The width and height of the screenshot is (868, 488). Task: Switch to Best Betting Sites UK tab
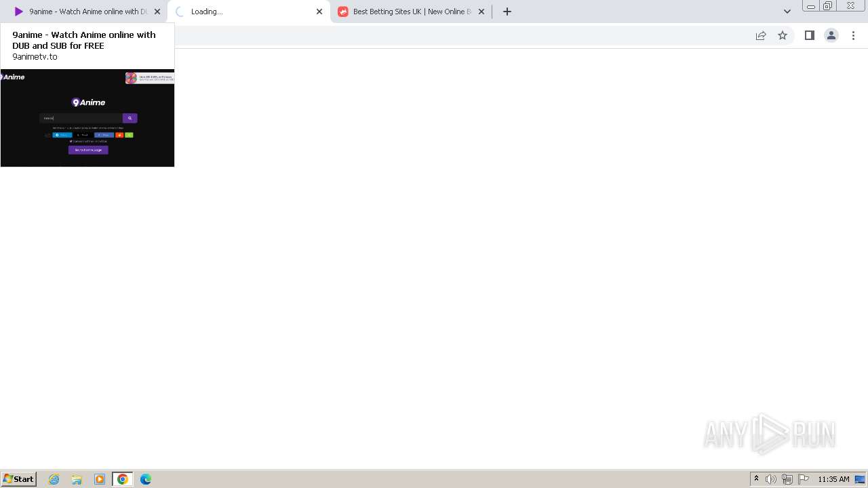411,12
